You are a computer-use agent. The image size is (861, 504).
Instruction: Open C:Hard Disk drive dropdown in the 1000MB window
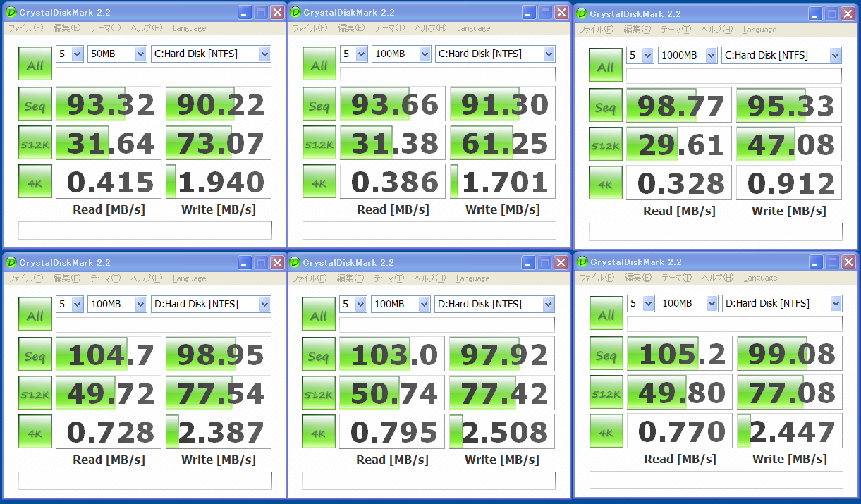click(x=781, y=55)
